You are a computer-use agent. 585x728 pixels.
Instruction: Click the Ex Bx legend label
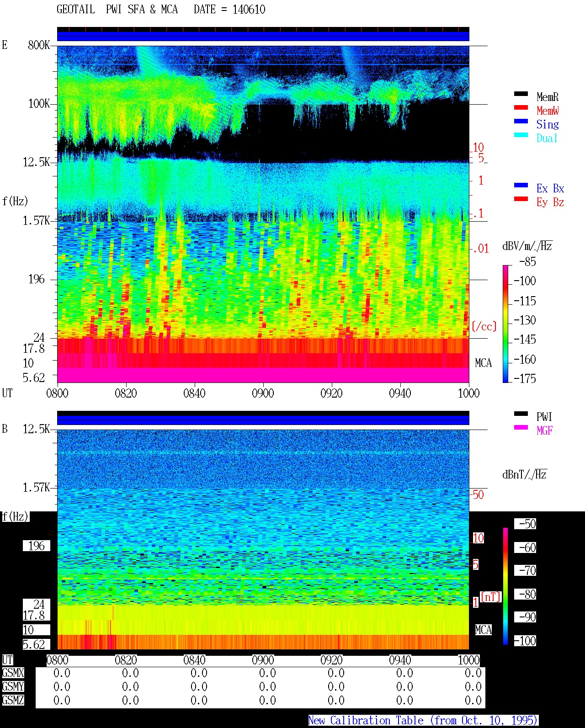tap(550, 188)
